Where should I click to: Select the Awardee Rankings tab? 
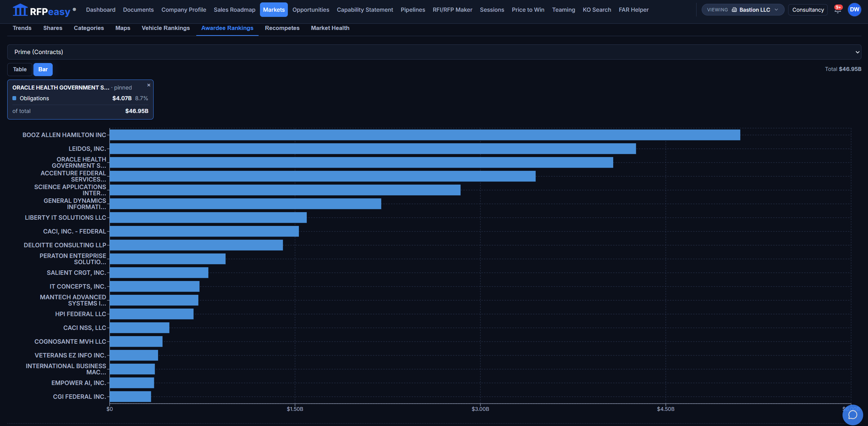pyautogui.click(x=227, y=28)
